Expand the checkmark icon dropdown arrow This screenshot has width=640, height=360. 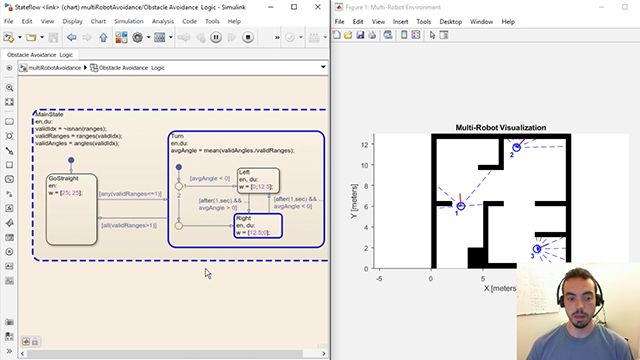[301, 38]
